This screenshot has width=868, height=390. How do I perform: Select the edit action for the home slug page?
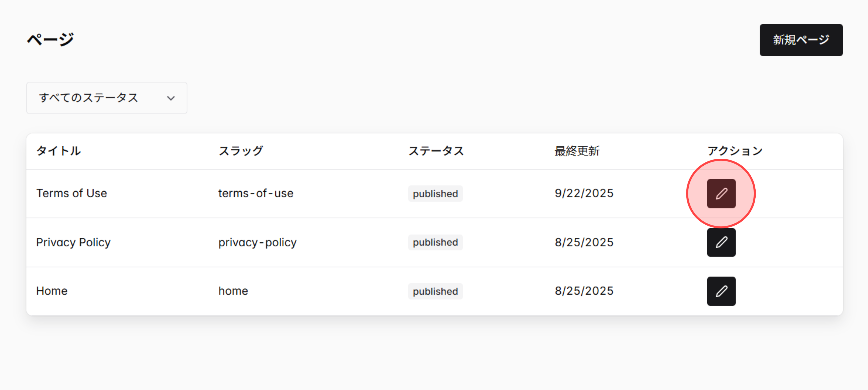[x=721, y=291]
